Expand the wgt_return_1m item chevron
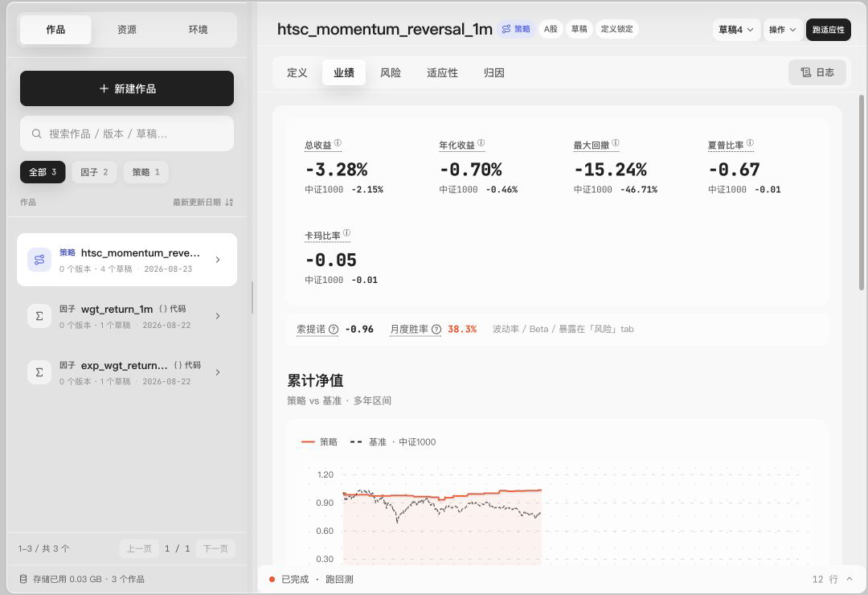This screenshot has width=868, height=595. pyautogui.click(x=218, y=316)
